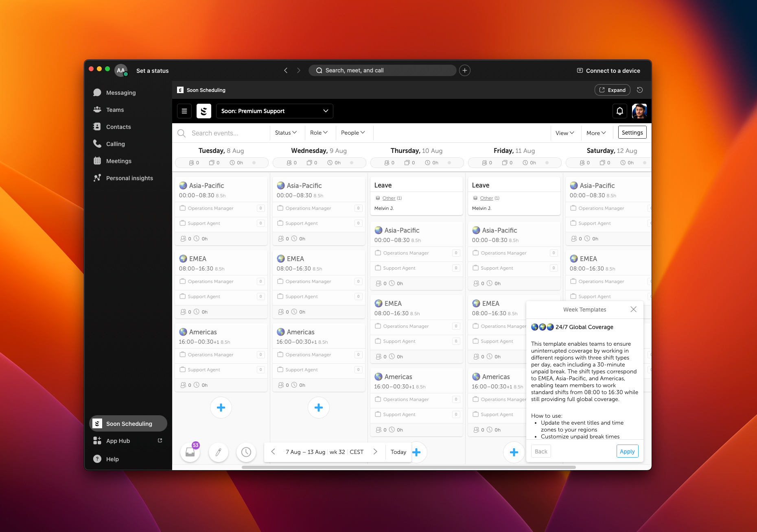Go to previous week arrow
Screen dimensions: 757x532
coord(273,452)
